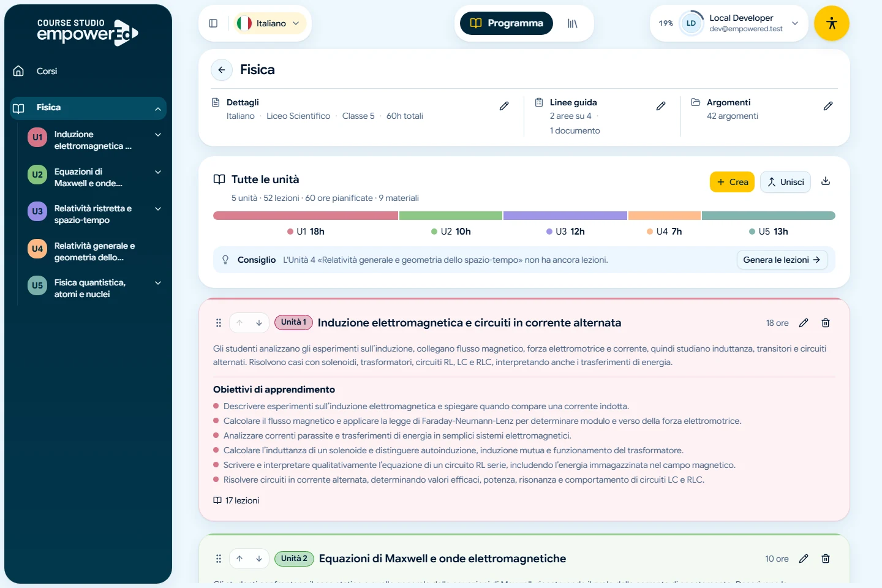The width and height of the screenshot is (882, 588).
Task: Edit the Dettagli section with pencil icon
Action: [x=504, y=106]
